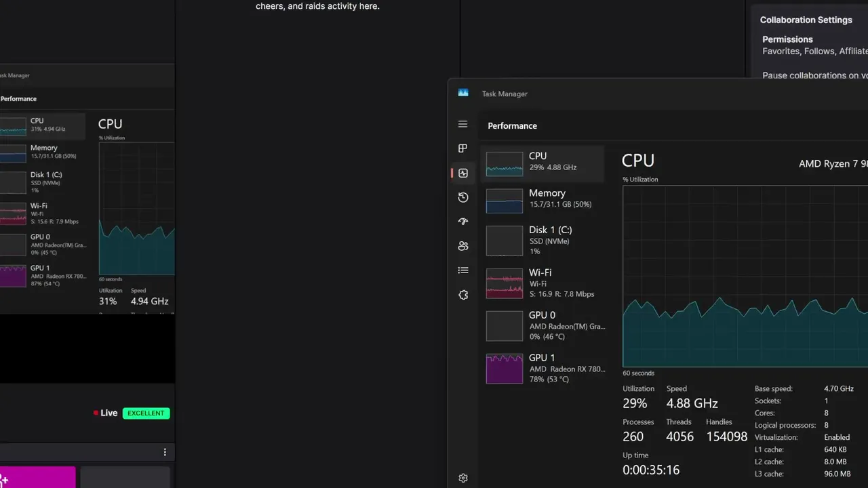The image size is (868, 488).
Task: Open the three-dot options menu near Live status
Action: (x=164, y=452)
